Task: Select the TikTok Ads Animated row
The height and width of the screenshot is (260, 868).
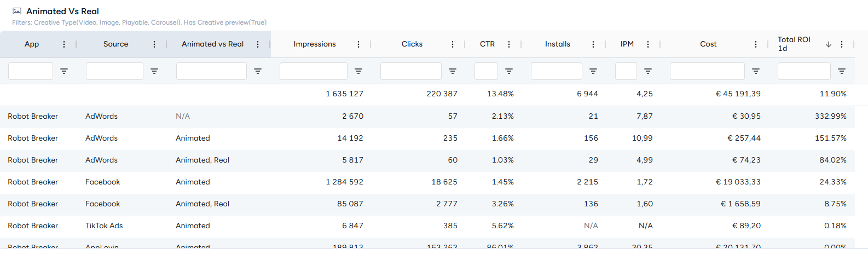Action: pyautogui.click(x=427, y=226)
